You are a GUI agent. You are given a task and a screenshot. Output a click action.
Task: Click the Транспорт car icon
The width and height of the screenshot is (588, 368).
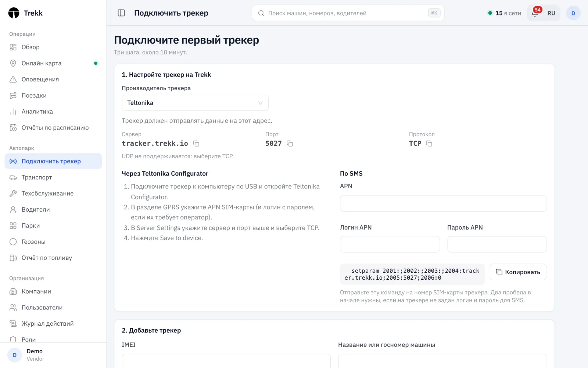tap(13, 177)
